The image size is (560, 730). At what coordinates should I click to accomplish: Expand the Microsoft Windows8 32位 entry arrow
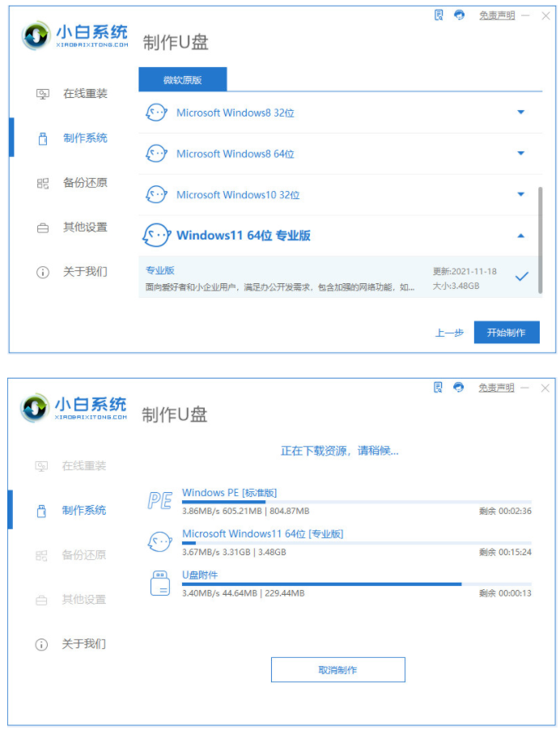coord(521,112)
